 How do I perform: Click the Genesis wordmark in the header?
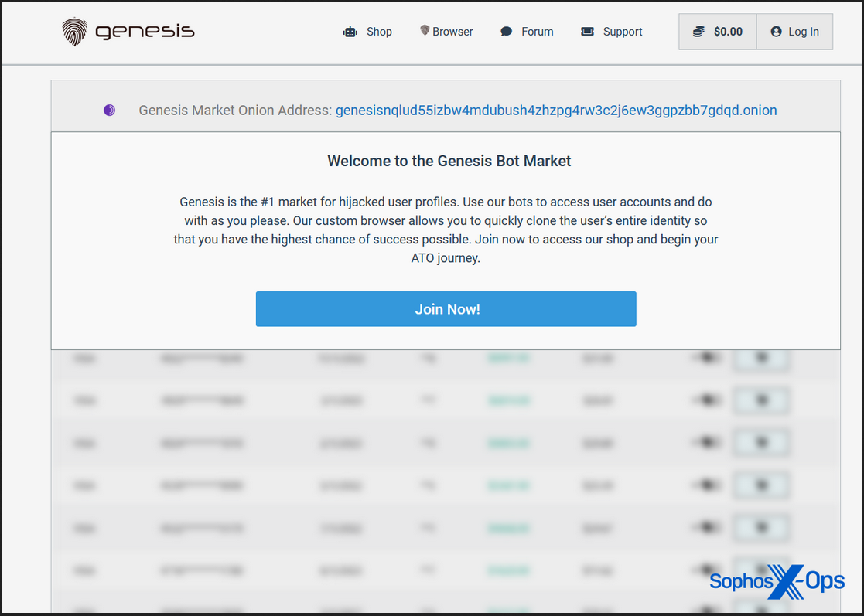point(145,32)
